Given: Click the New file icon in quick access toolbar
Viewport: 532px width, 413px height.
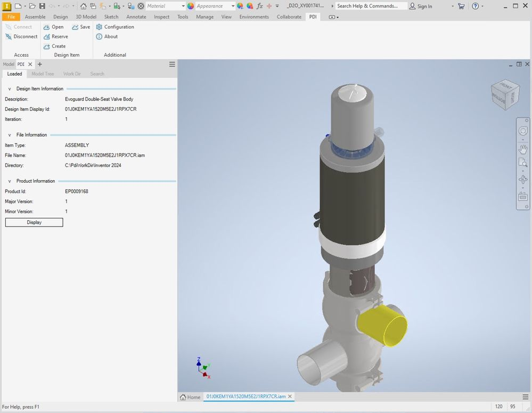Looking at the screenshot, I should [18, 6].
